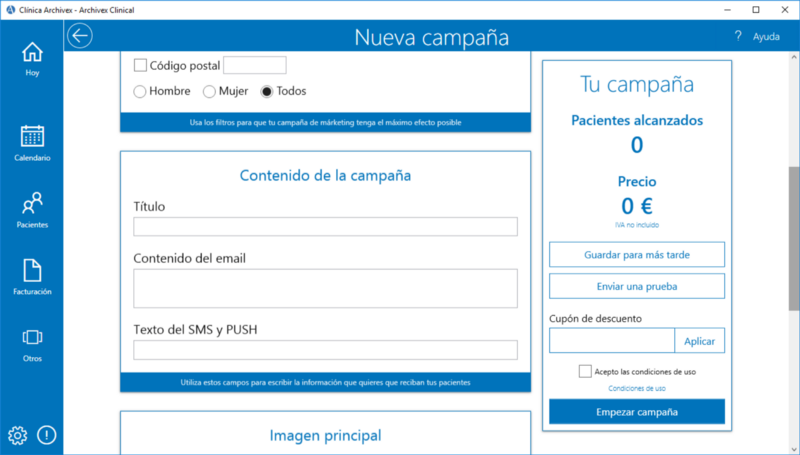The image size is (800, 455).
Task: Select the Hombre radio option
Action: (x=140, y=91)
